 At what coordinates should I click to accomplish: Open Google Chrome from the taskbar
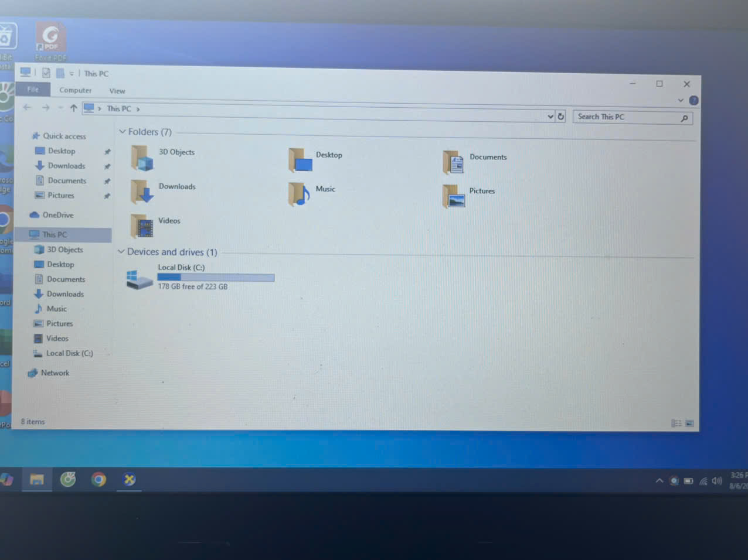pyautogui.click(x=98, y=480)
